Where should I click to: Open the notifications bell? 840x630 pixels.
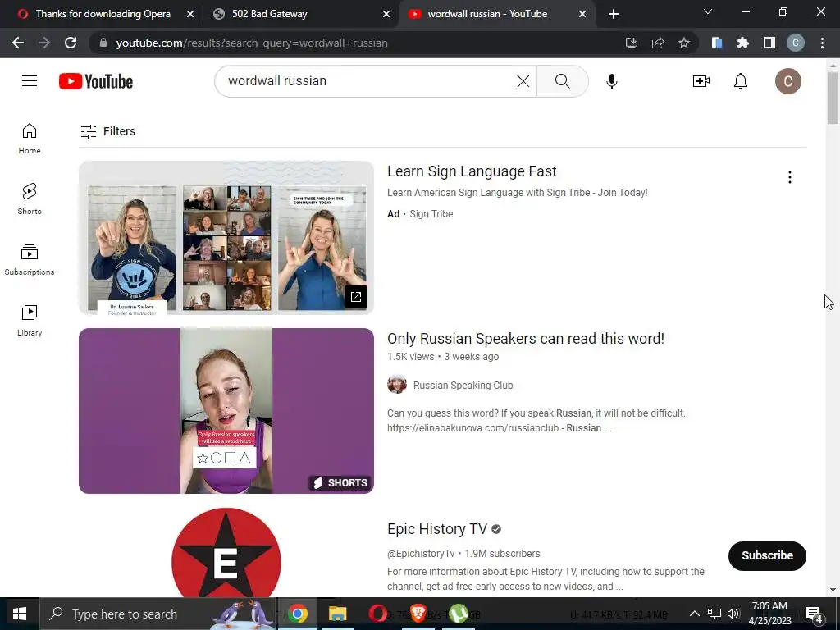(x=741, y=81)
